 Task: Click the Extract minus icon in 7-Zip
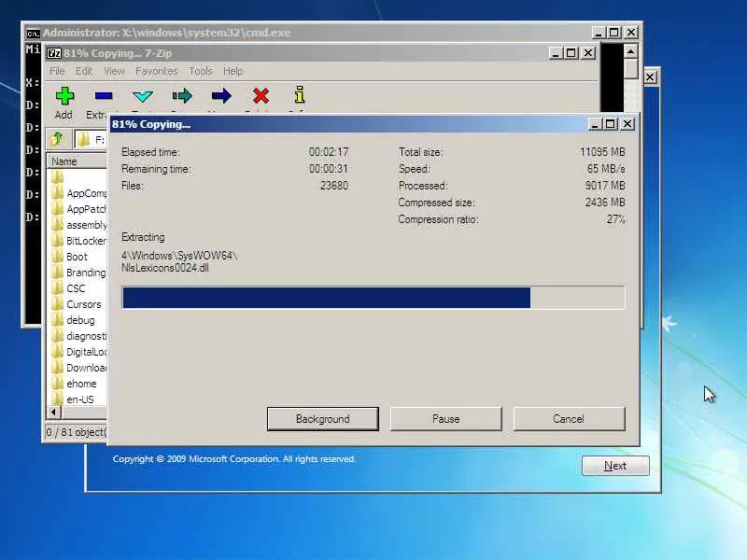(103, 97)
